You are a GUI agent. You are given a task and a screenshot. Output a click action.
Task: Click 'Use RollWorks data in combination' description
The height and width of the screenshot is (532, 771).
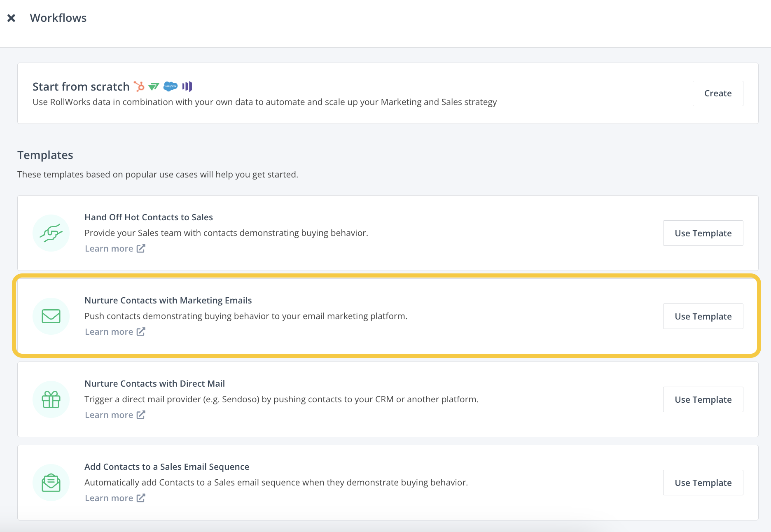tap(264, 102)
